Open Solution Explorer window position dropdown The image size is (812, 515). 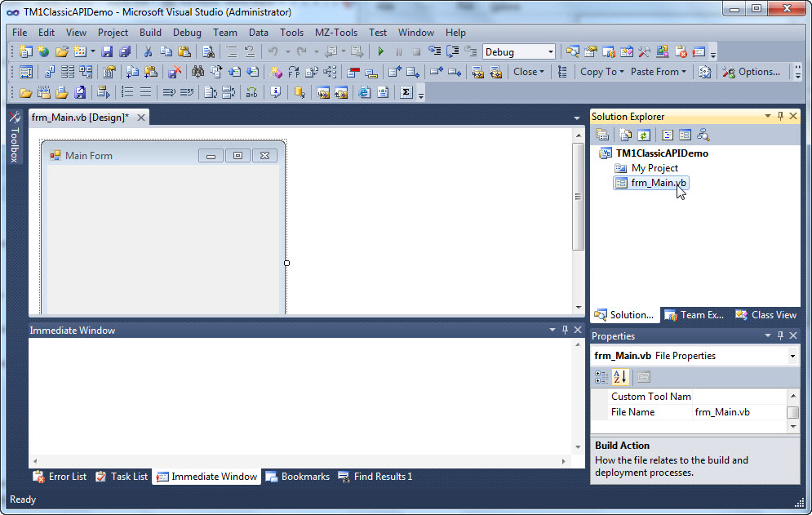point(767,116)
